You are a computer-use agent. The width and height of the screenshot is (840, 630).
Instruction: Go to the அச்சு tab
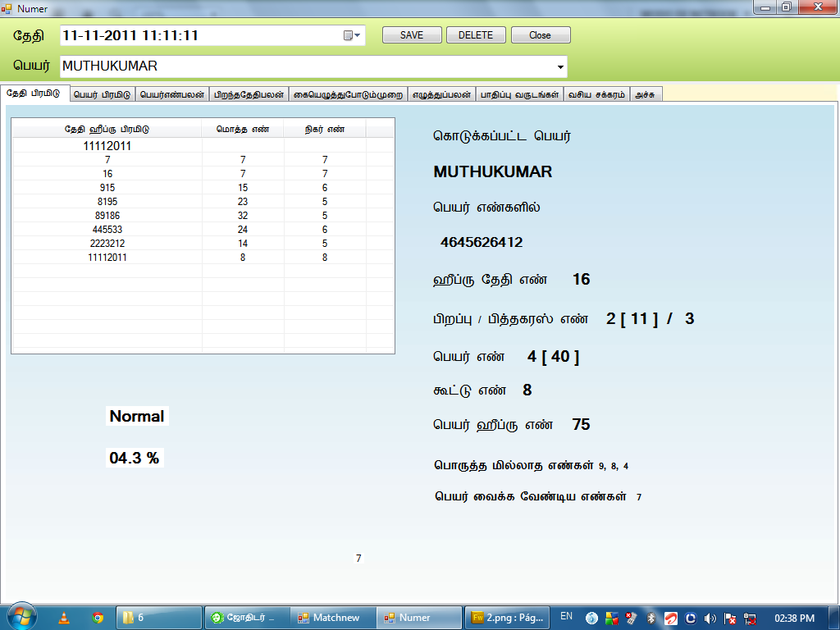click(x=646, y=94)
